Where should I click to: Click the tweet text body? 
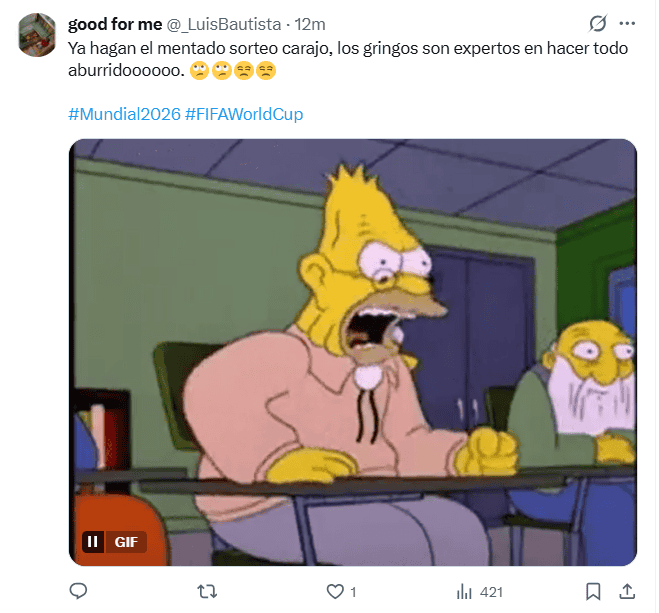pos(348,59)
